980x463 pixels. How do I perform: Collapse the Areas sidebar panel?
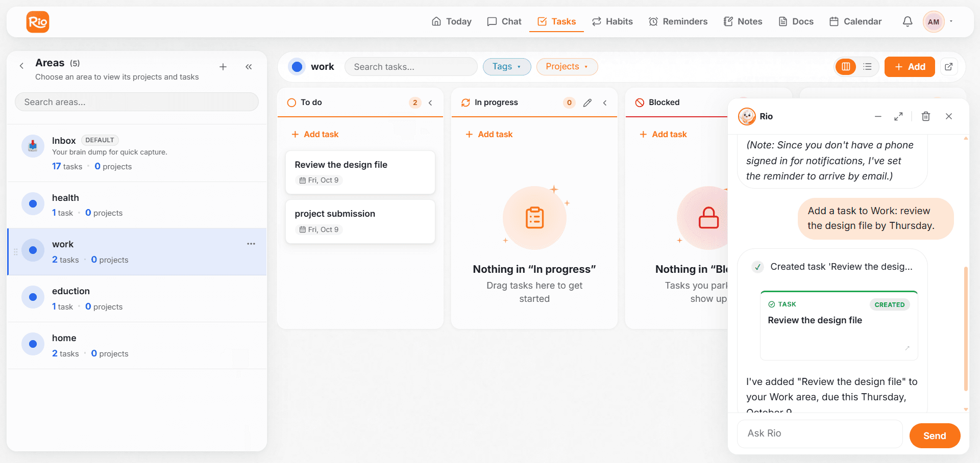pos(249,67)
